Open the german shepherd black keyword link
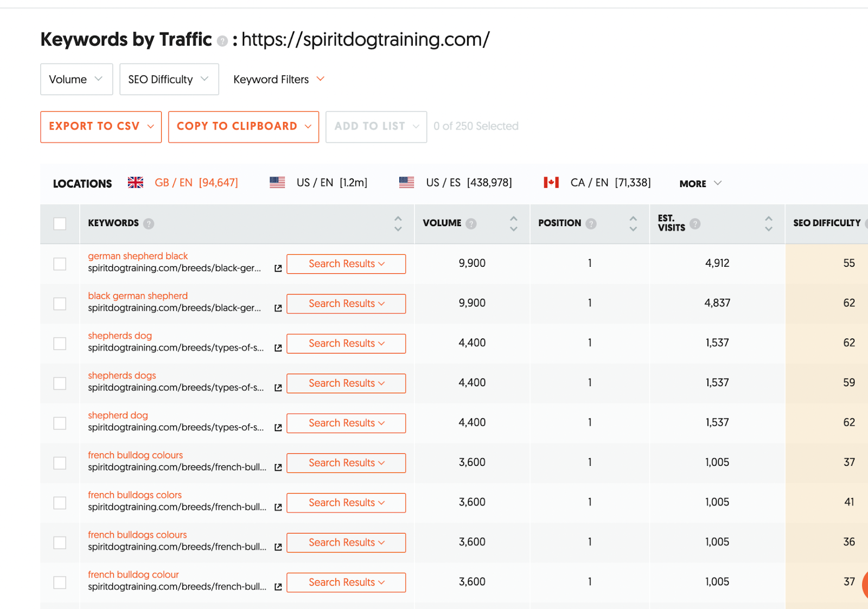 138,256
